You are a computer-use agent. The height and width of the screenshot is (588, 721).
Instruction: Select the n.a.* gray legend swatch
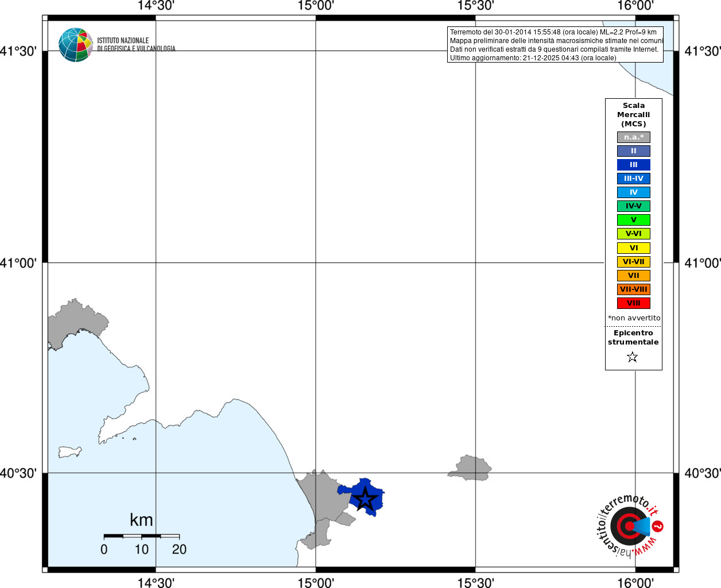(x=634, y=137)
